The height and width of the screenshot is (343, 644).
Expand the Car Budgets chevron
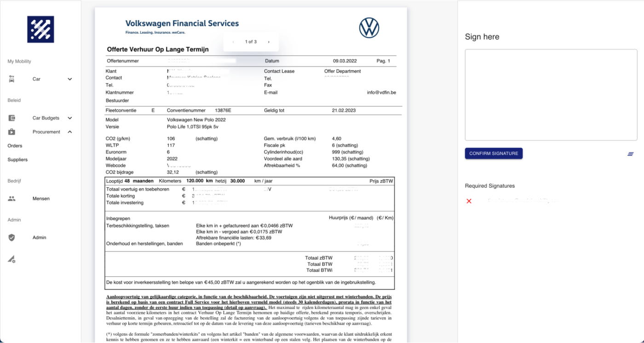click(x=70, y=118)
